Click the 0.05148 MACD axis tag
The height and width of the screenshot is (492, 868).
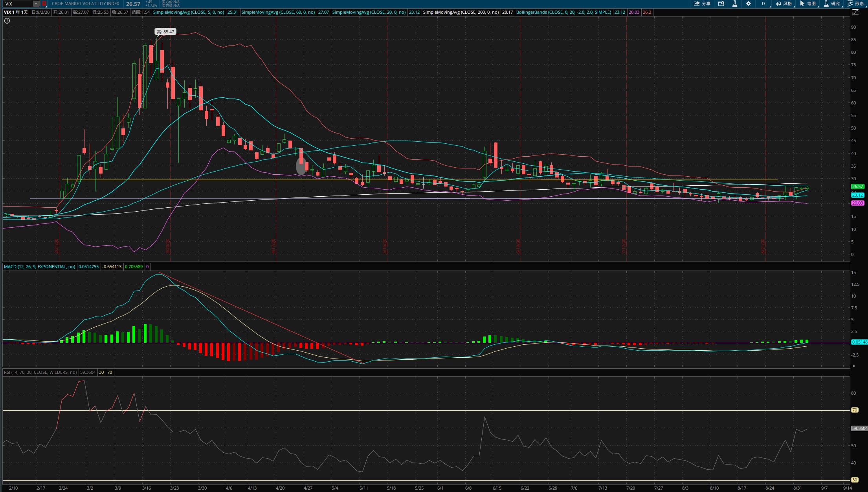(x=859, y=342)
